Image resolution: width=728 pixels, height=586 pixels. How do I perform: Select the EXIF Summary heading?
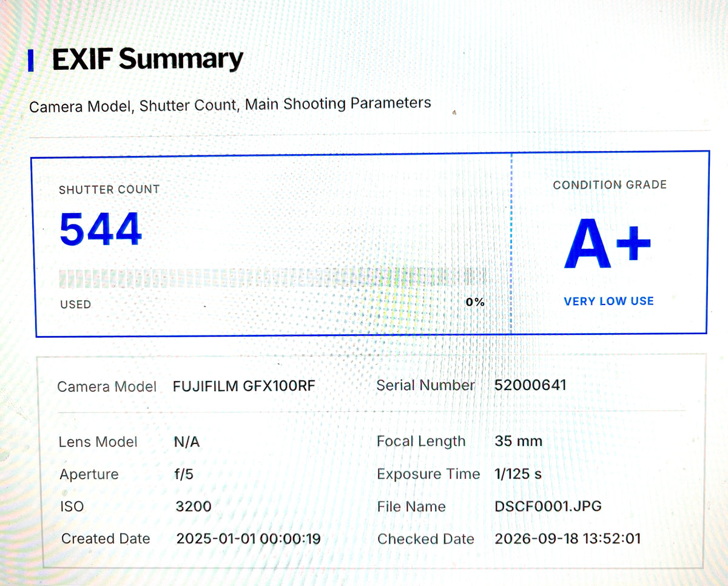click(147, 59)
